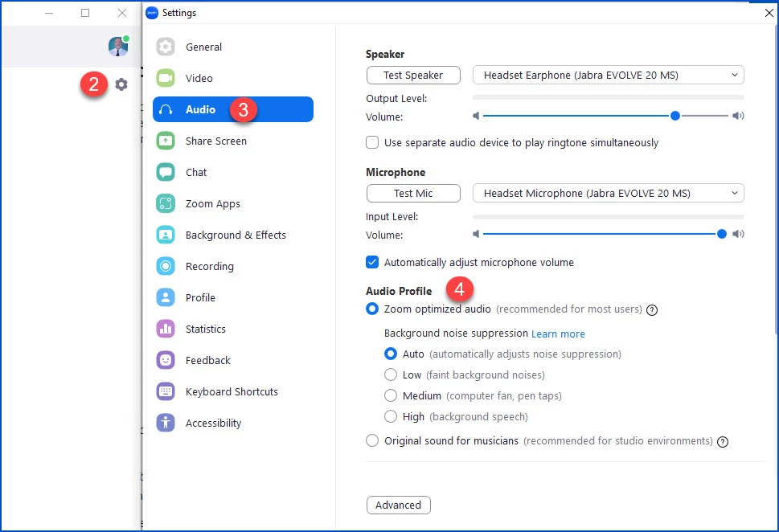Click the green Video camera icon
The image size is (779, 532).
click(x=166, y=79)
